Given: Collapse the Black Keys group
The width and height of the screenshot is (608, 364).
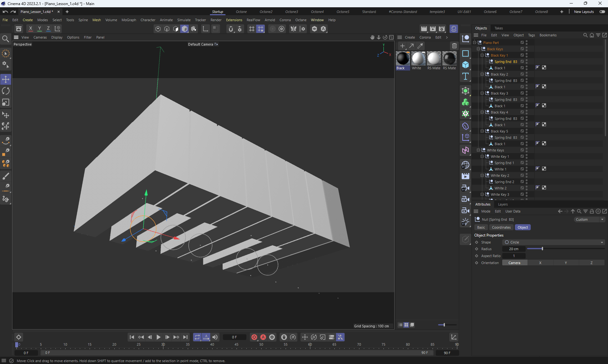Looking at the screenshot, I should coord(478,49).
